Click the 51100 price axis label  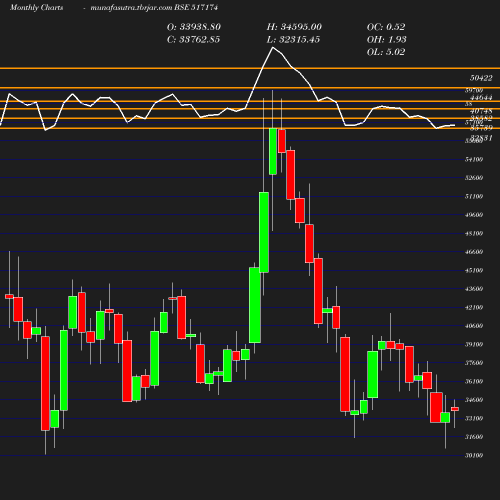click(x=474, y=197)
